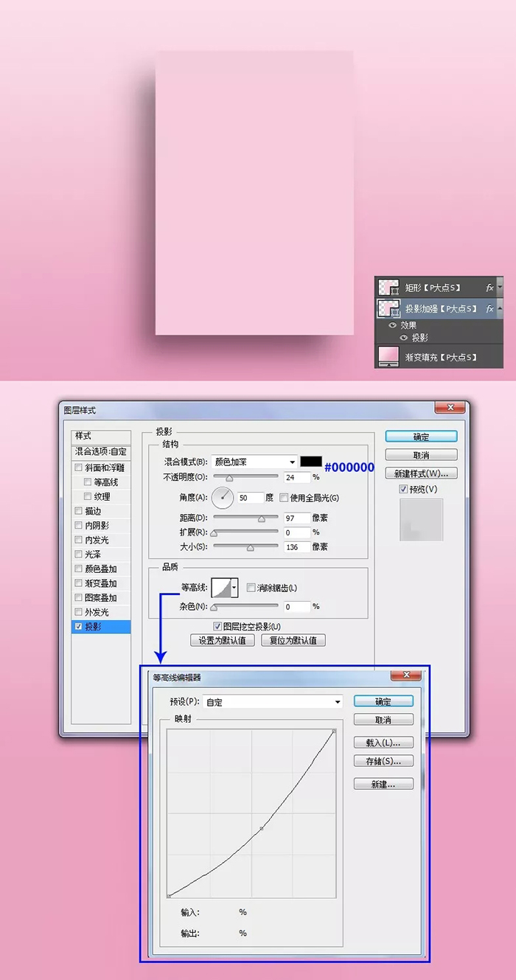
Task: Click 取消 in the 图层样式 dialog
Action: click(421, 455)
